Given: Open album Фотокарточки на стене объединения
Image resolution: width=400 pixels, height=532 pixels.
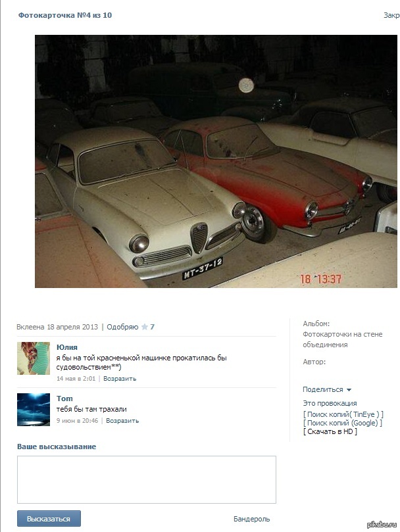Looking at the screenshot, I should [x=343, y=339].
